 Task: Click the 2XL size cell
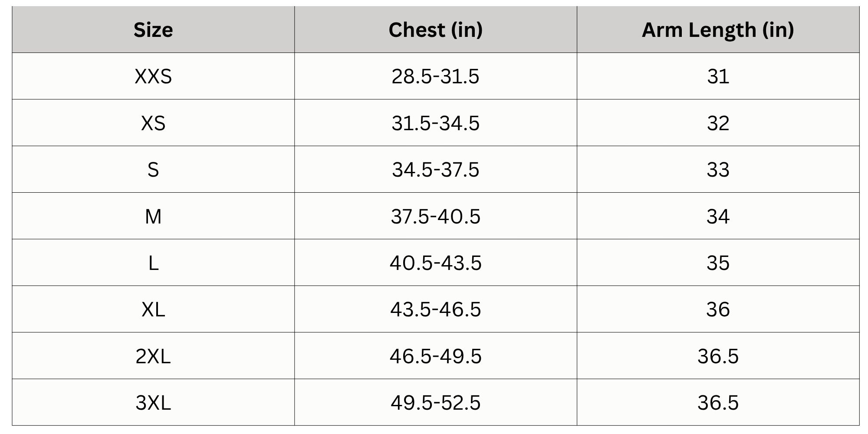click(153, 356)
